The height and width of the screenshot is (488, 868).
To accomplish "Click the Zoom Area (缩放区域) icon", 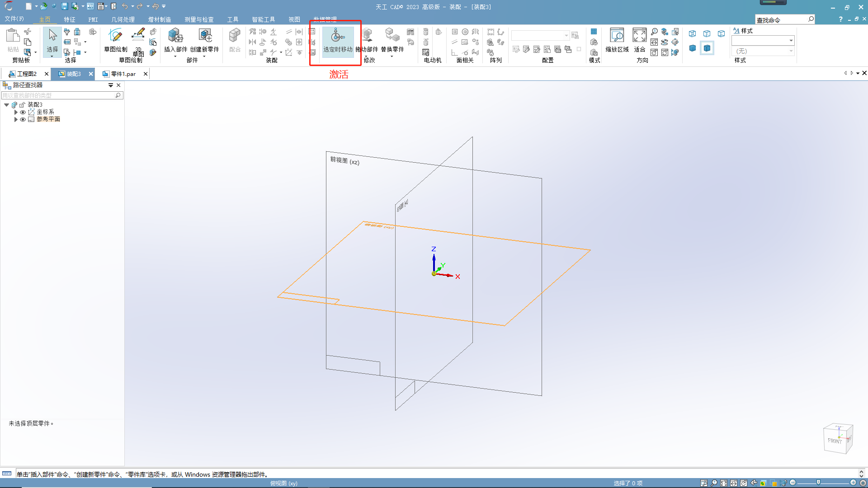I will [x=617, y=35].
